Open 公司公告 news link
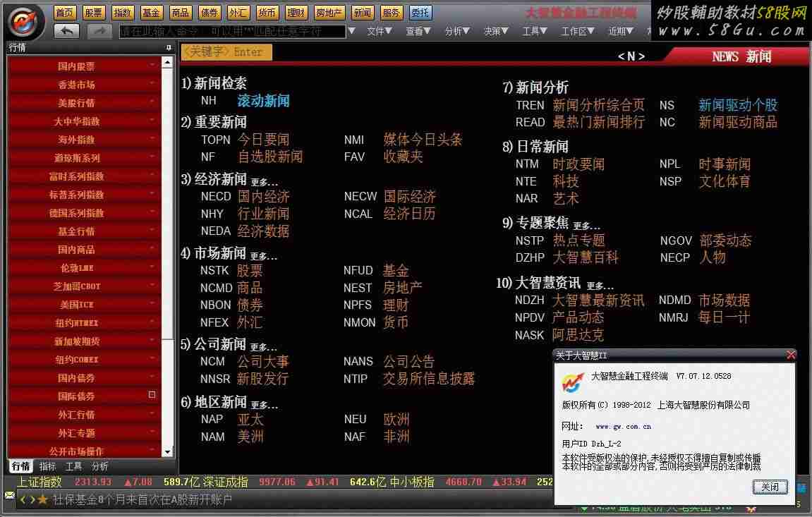Viewport: 812px width, 517px height. tap(409, 361)
